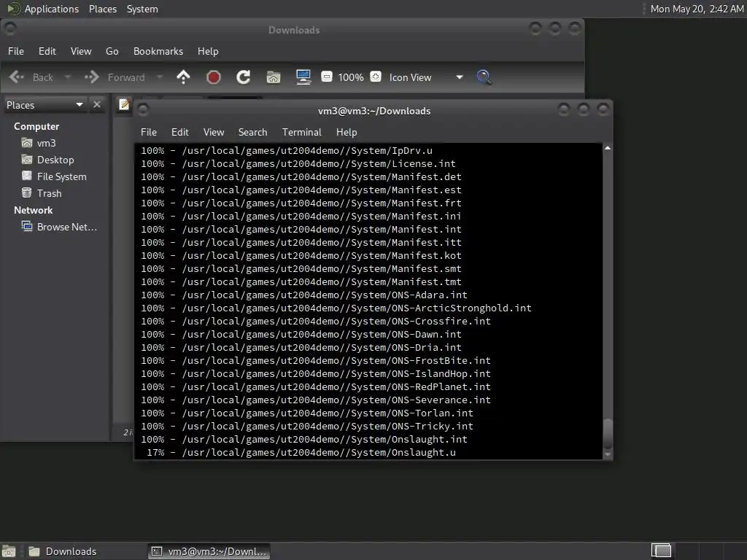Click the clock date in top panel
Screen dimensions: 747x560
tap(697, 9)
